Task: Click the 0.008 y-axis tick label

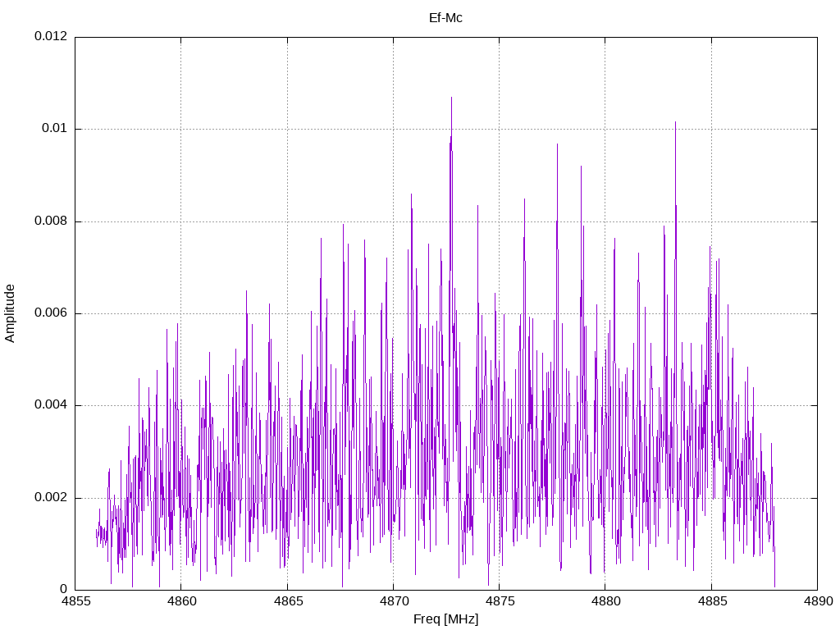Action: coord(51,221)
